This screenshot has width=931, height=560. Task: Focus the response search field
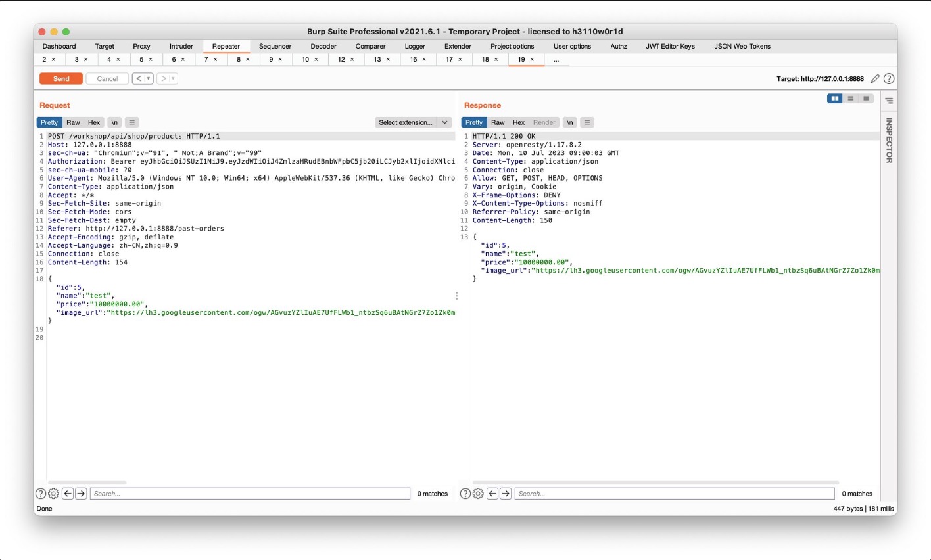[x=675, y=494]
